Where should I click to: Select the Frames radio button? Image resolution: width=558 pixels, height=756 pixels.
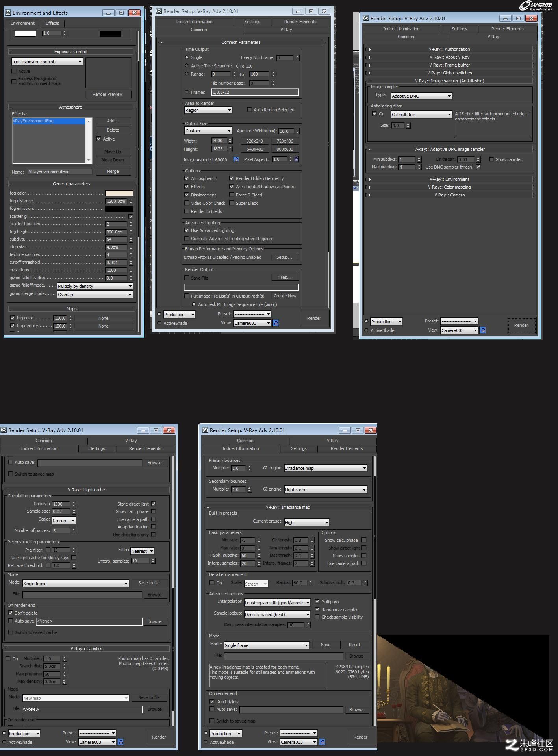pos(187,92)
